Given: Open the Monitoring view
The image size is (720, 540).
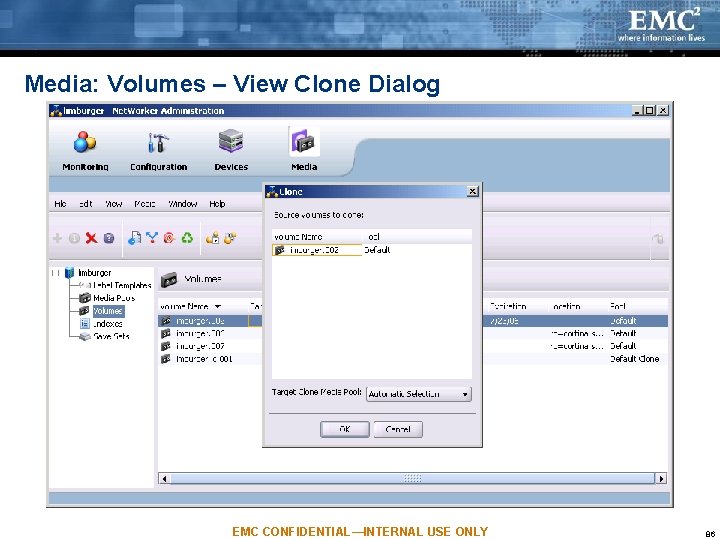Looking at the screenshot, I should 85,151.
